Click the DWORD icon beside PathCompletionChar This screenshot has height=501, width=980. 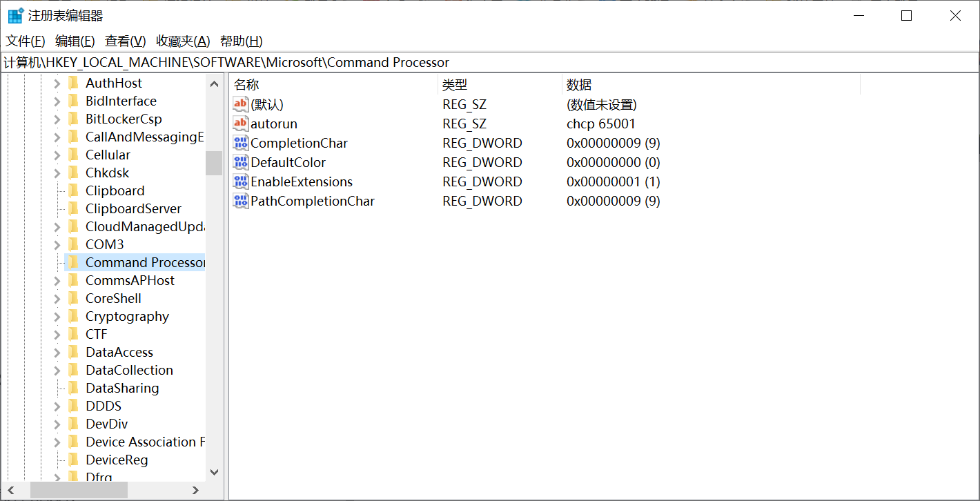click(x=242, y=201)
